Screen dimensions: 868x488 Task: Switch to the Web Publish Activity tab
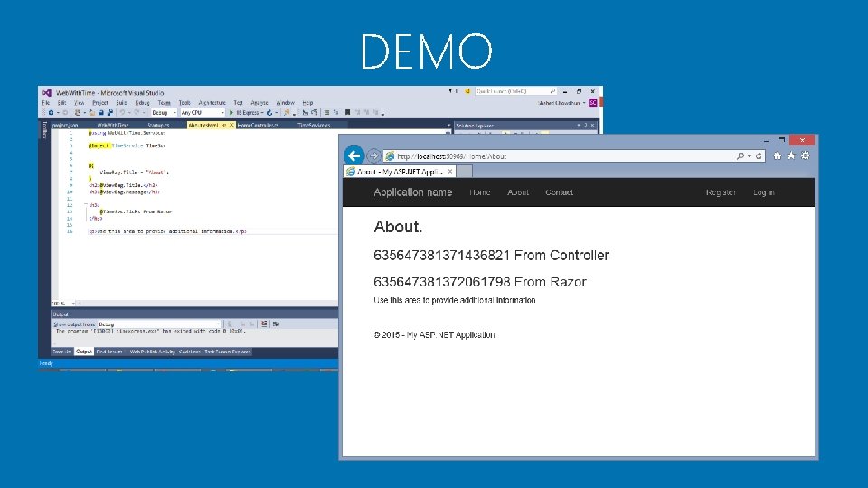(x=152, y=352)
